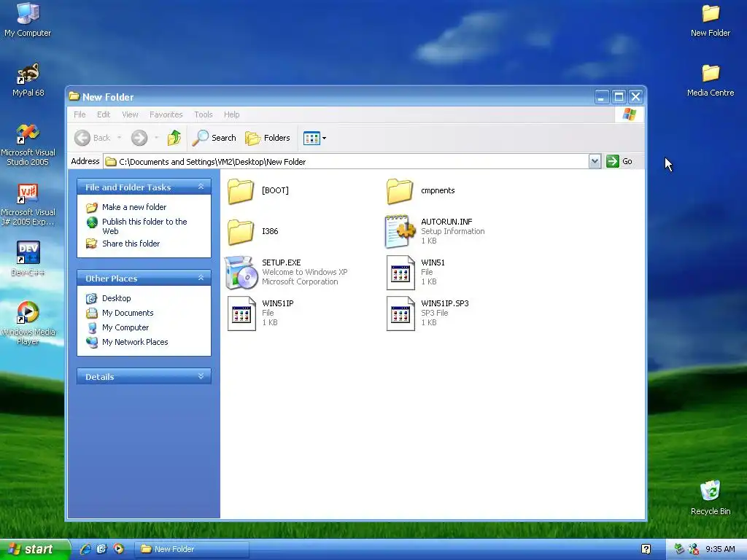This screenshot has width=747, height=560.
Task: Expand the Address bar dropdown
Action: [x=595, y=161]
